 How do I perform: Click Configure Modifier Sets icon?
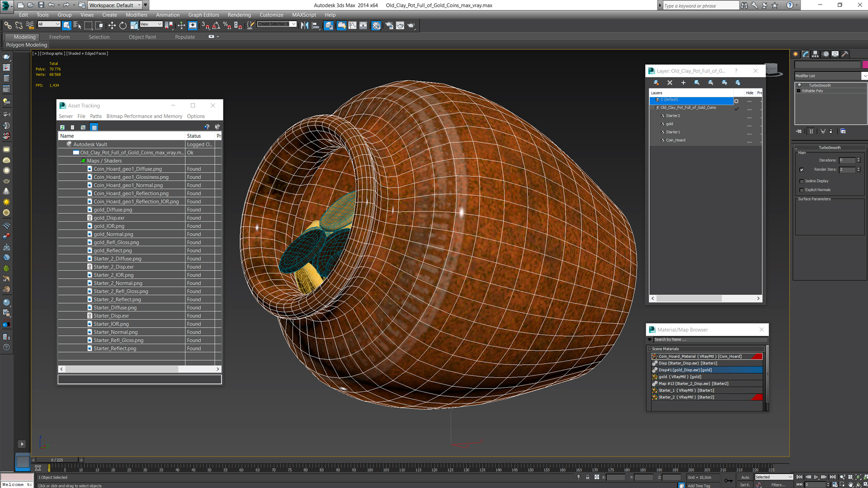tap(843, 131)
